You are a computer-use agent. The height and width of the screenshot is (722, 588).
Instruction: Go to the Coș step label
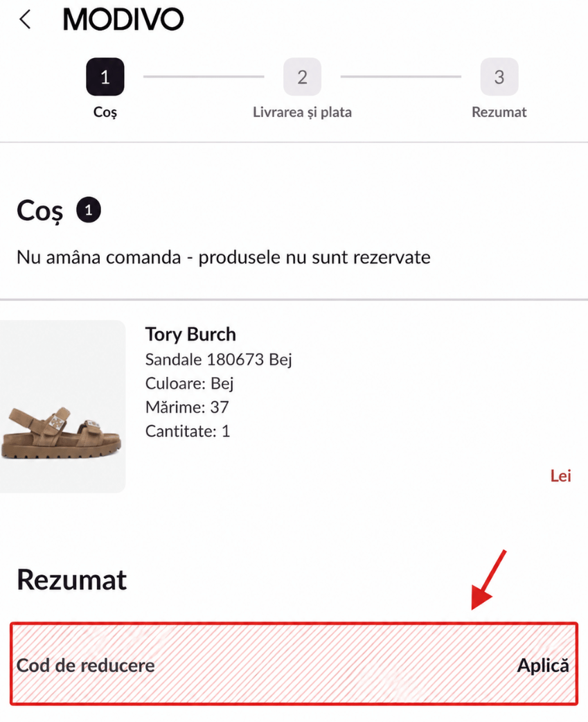[105, 112]
